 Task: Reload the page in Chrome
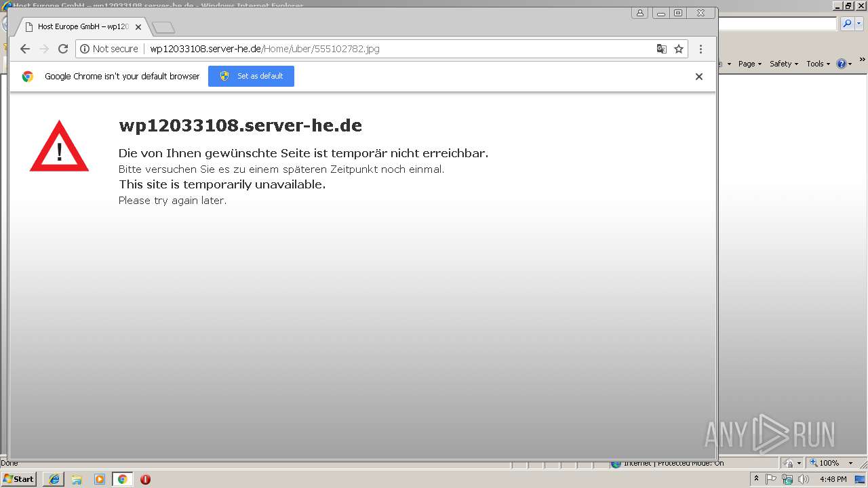coord(63,49)
